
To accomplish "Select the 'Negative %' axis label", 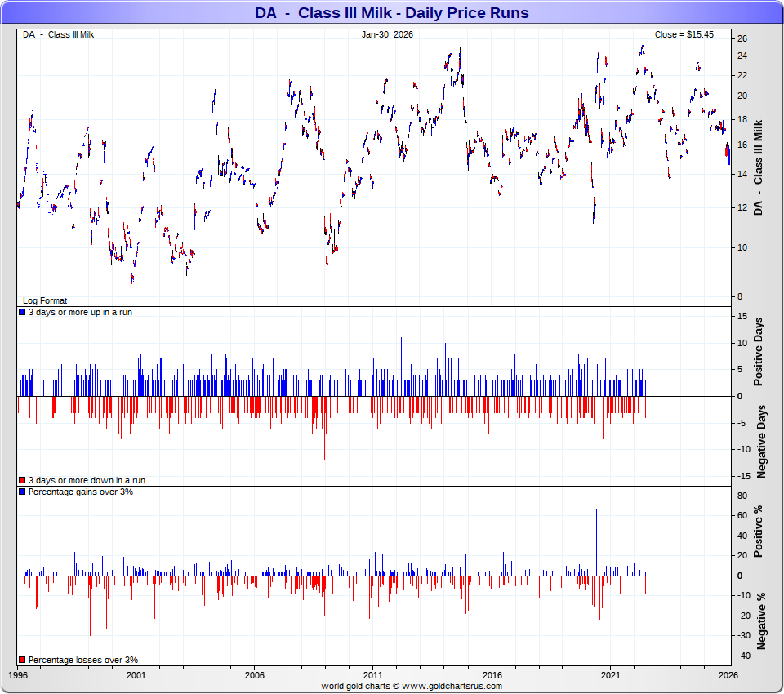I will pos(759,621).
